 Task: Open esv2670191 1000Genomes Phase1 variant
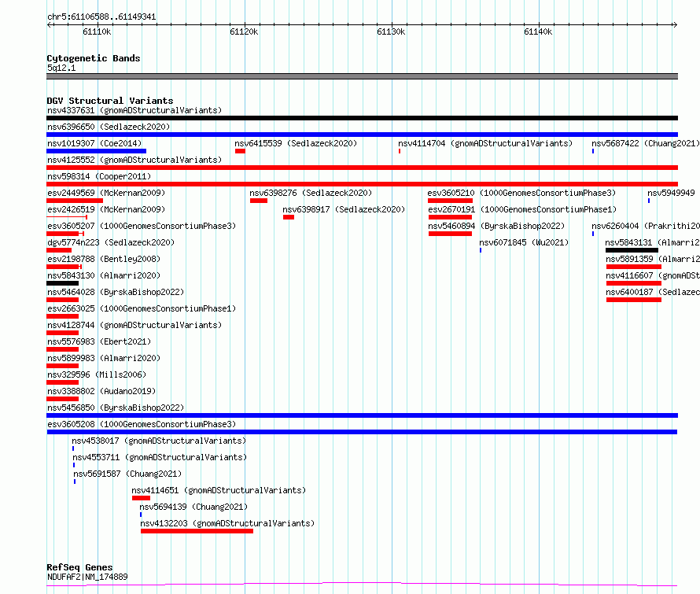coord(522,209)
